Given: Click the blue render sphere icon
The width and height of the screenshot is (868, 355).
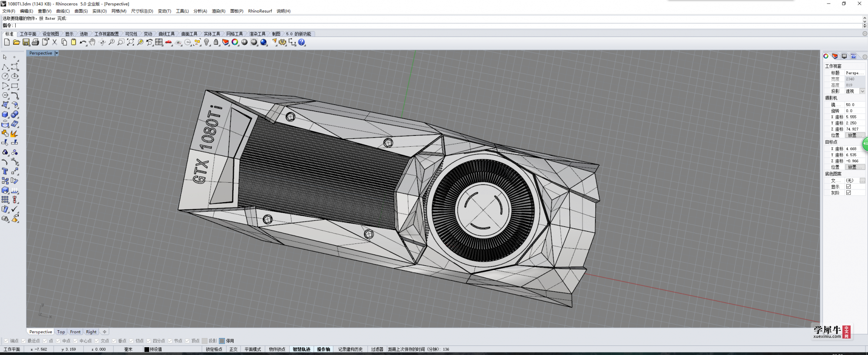Looking at the screenshot, I should click(264, 42).
